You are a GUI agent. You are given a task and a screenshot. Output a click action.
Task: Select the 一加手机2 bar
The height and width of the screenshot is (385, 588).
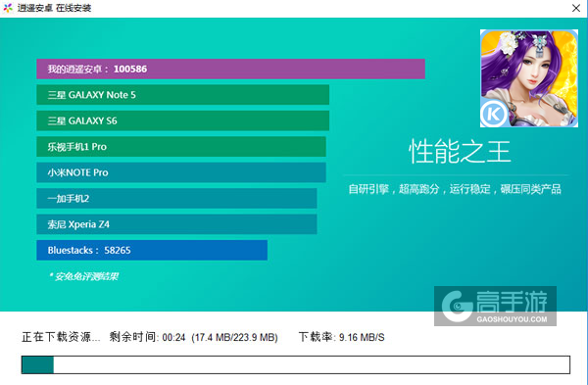(x=176, y=198)
